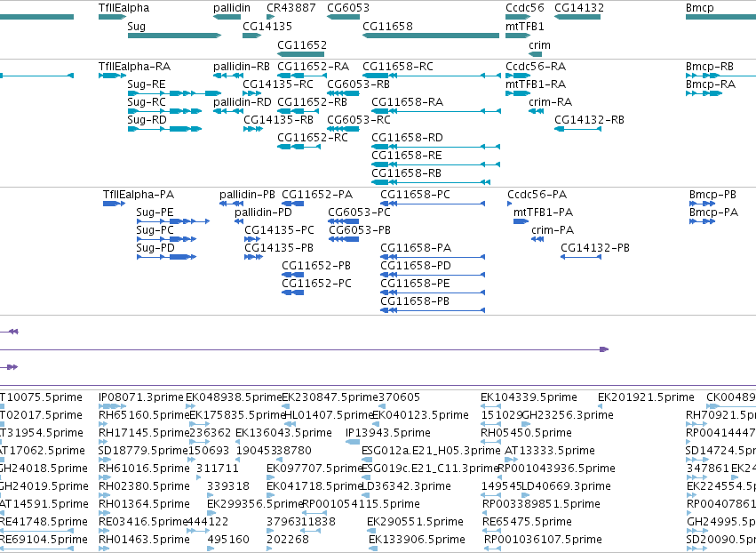
Task: Click the EK201921.5prime EST
Action: point(601,406)
